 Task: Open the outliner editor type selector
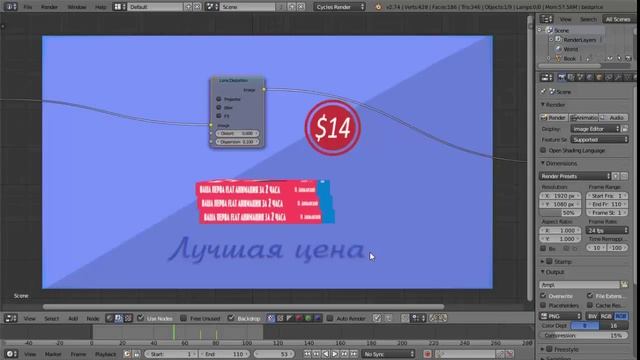click(546, 19)
